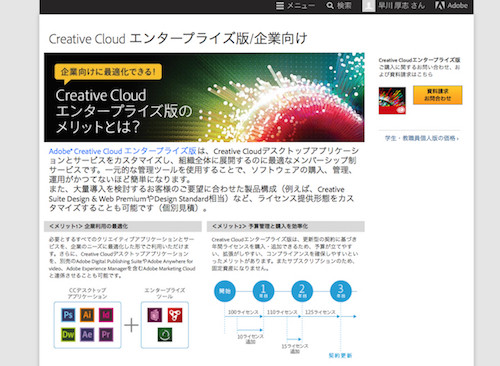Click the 企業向けに最適化できる! speech bubble
Image resolution: width=500 pixels, height=366 pixels.
(108, 72)
